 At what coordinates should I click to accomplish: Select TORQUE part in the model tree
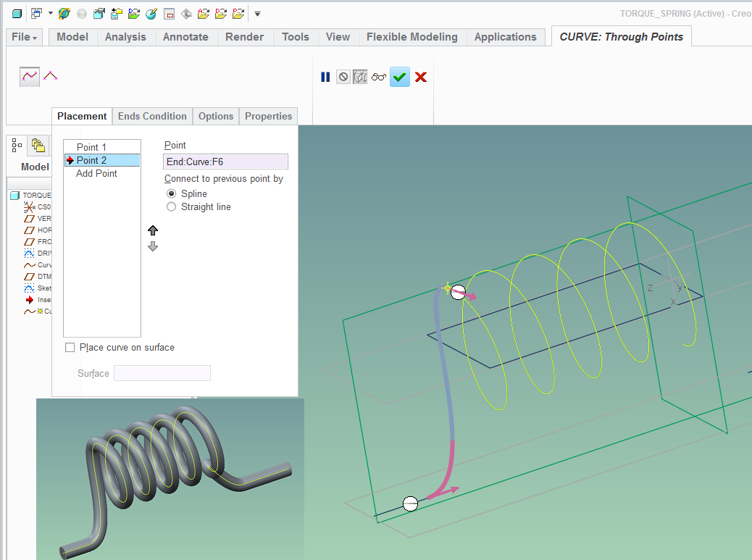(30, 195)
